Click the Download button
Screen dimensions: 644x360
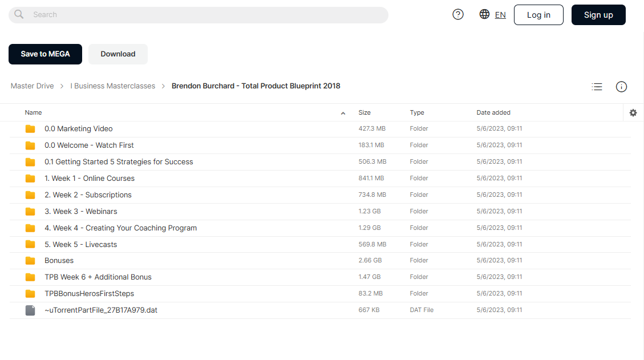click(118, 54)
